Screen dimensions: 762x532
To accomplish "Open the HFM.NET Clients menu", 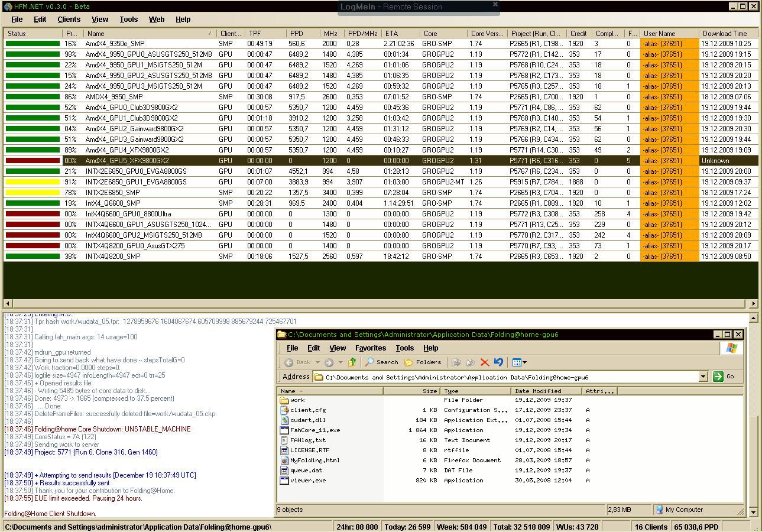I will pos(69,20).
